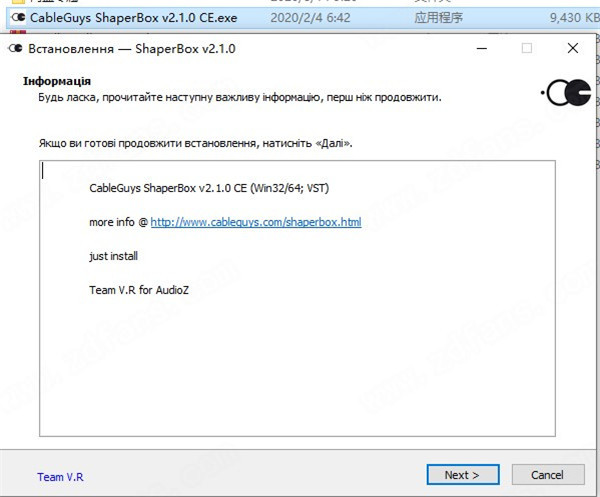600x497 pixels.
Task: Minimize the ShaperBox installer window
Action: [x=482, y=49]
